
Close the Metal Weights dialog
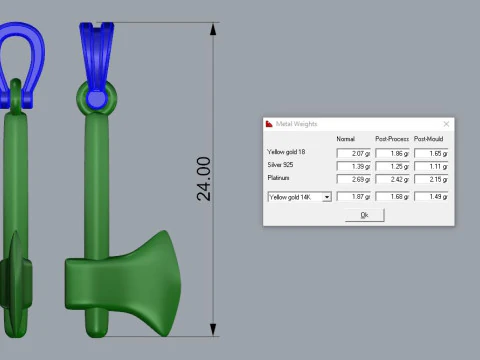(x=446, y=124)
